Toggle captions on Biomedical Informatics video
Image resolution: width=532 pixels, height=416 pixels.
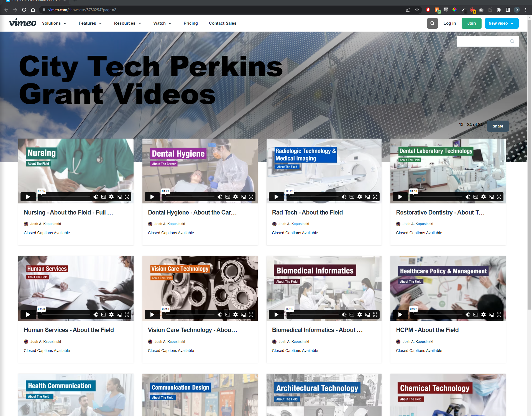[352, 315]
